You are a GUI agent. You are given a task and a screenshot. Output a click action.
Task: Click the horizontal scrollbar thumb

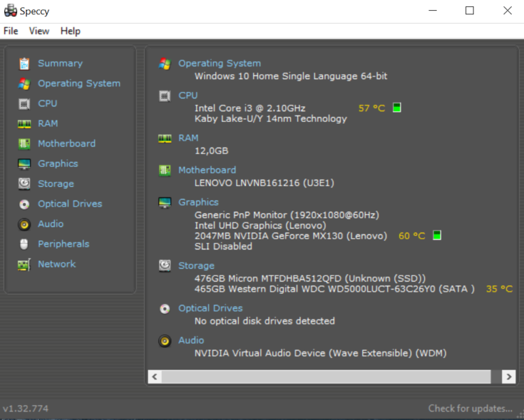[326, 376]
